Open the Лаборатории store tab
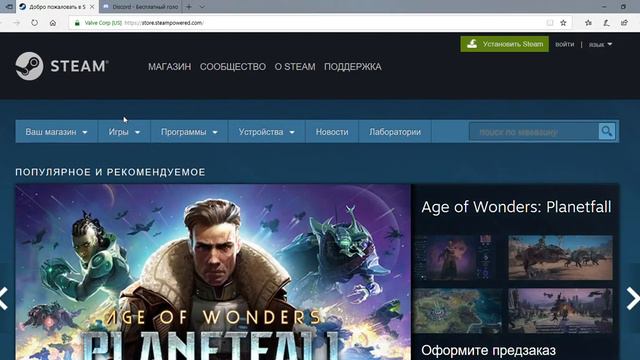This screenshot has width=640, height=360. (x=395, y=132)
